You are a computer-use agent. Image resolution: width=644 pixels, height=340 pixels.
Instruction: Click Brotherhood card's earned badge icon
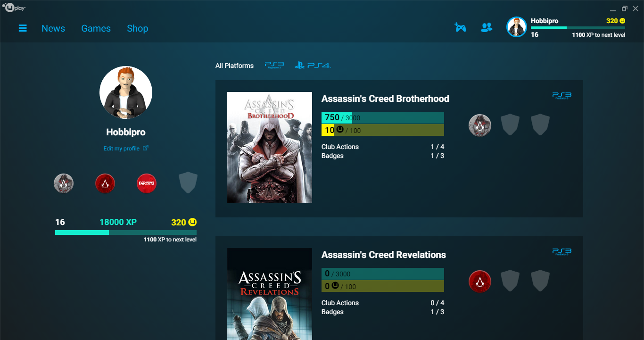480,125
